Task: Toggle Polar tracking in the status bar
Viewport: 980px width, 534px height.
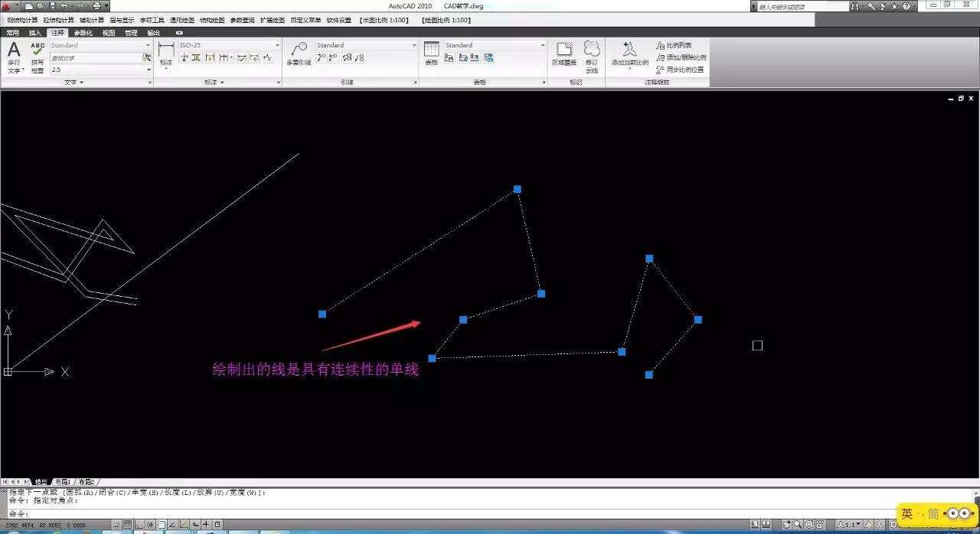Action: (150, 524)
